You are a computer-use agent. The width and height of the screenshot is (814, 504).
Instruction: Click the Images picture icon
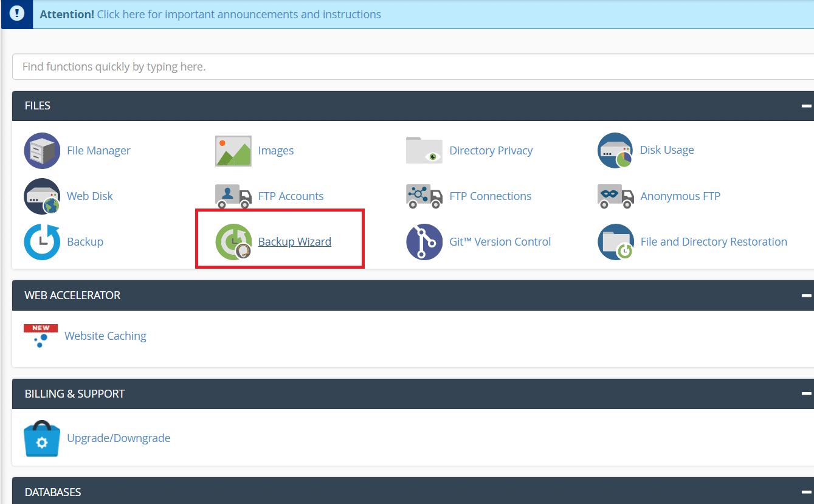click(x=233, y=151)
